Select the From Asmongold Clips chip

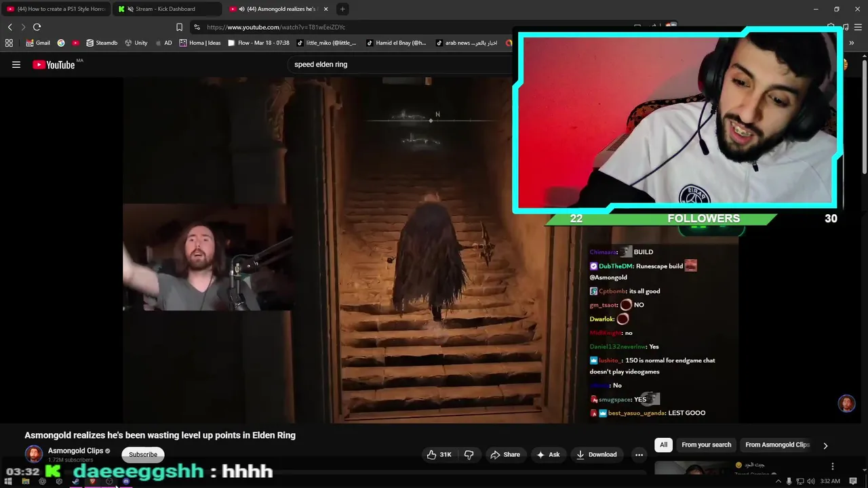777,445
